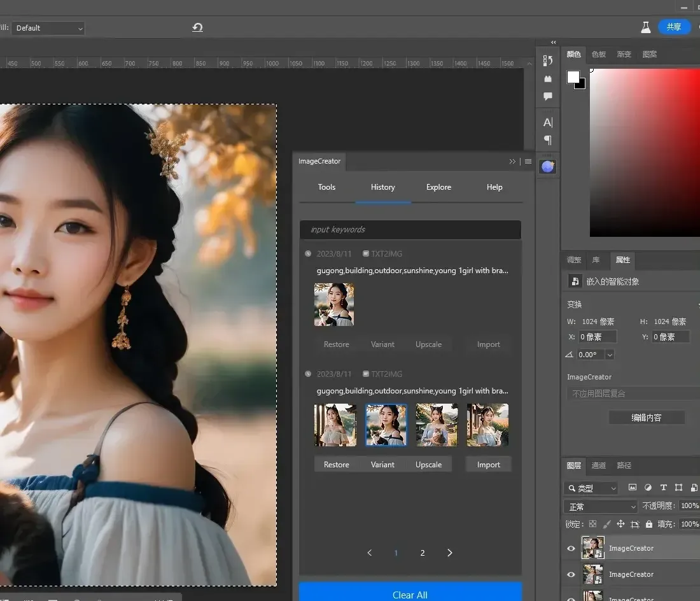This screenshot has width=700, height=601.
Task: Click the rotation angle 0.00° field
Action: point(590,355)
